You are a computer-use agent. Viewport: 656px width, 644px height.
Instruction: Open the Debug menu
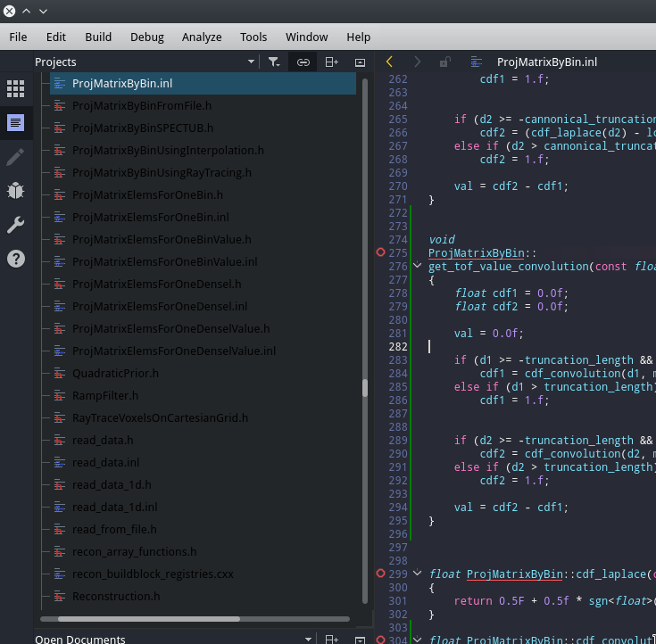[x=147, y=37]
